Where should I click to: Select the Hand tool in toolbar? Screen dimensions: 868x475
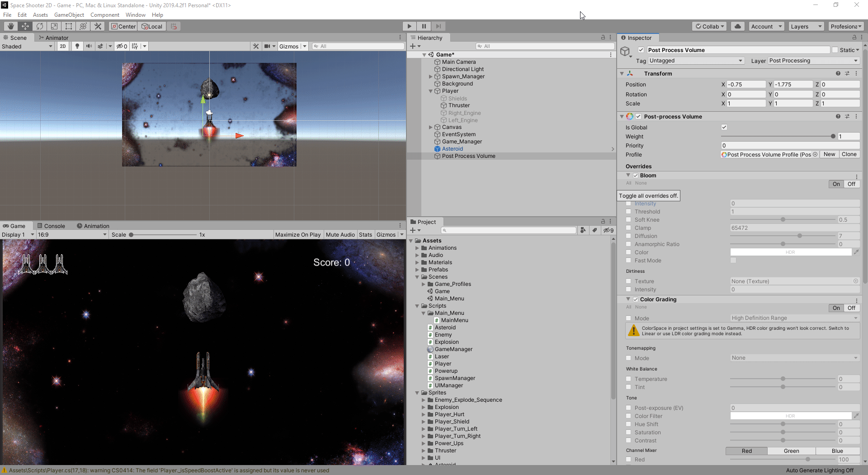tap(10, 26)
